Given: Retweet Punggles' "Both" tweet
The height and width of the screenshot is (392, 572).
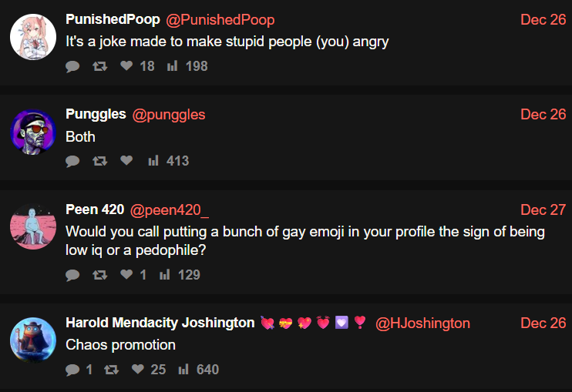Looking at the screenshot, I should tap(99, 161).
